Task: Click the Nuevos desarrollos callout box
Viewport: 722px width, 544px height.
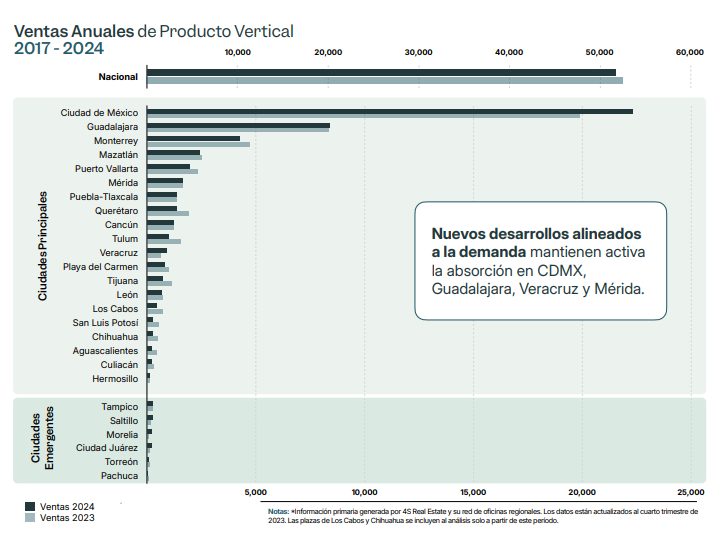Action: coord(540,260)
